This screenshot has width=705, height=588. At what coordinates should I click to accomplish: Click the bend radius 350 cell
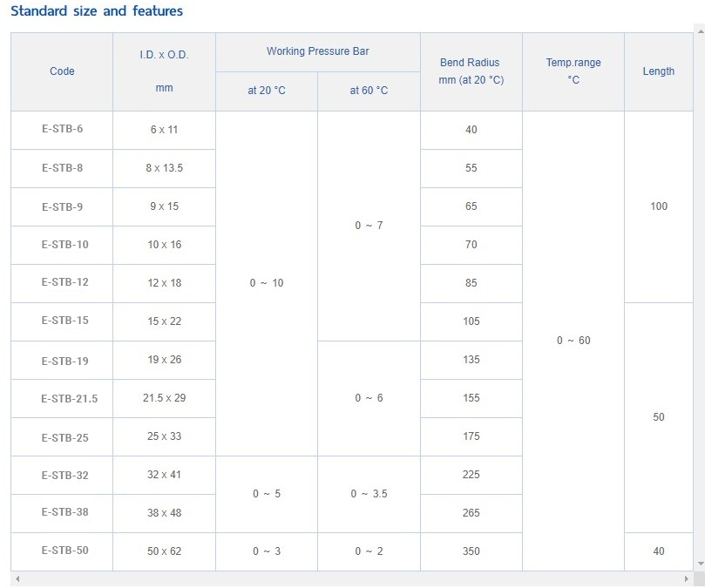coord(471,551)
